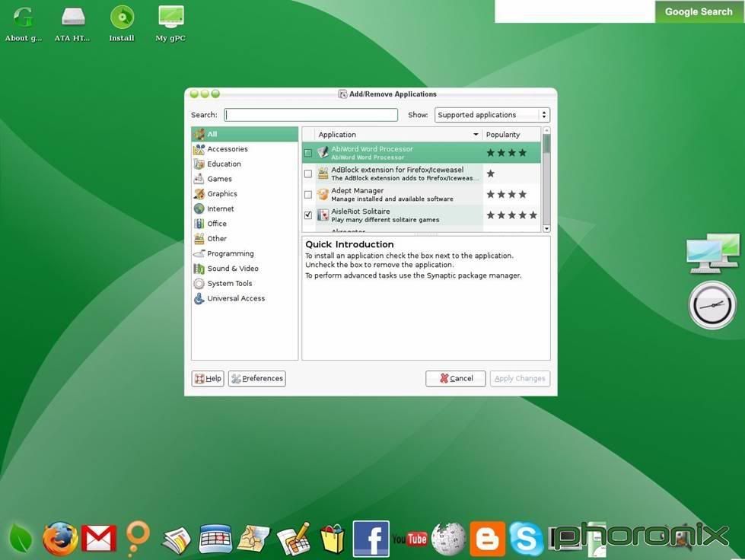Click the application list scroll-down arrow
This screenshot has width=745, height=560.
546,228
